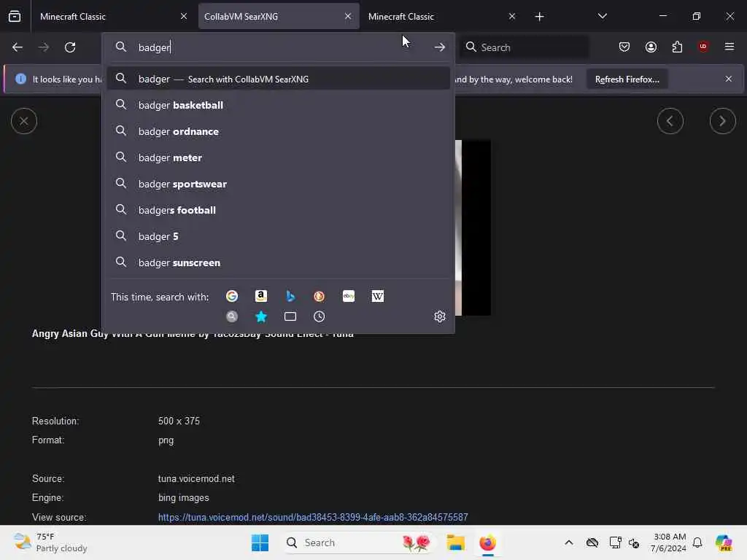This screenshot has height=560, width=747.
Task: Search this time with DuckDuckGo
Action: [x=320, y=296]
